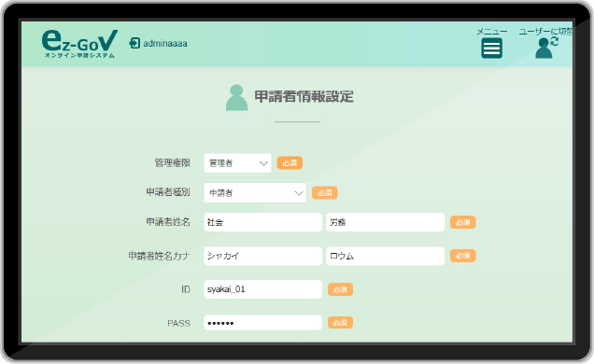This screenshot has height=364, width=594.
Task: Click the 申請者情報設定 heading
Action: [x=304, y=96]
